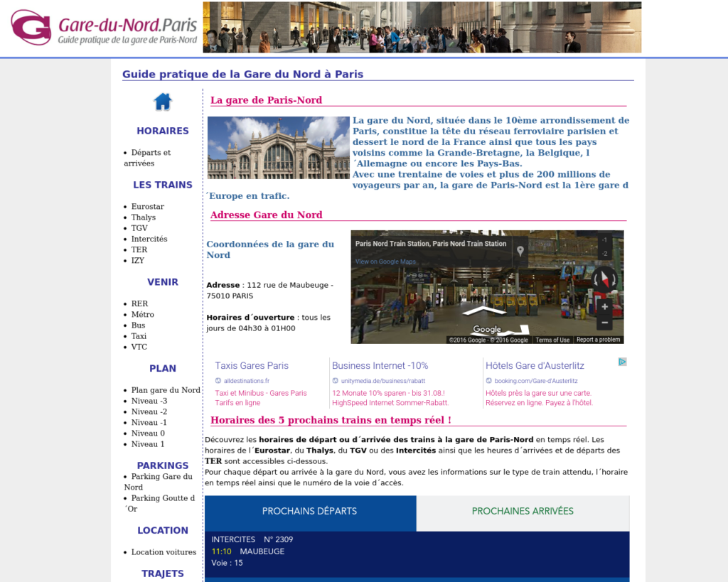Image resolution: width=728 pixels, height=582 pixels.
Task: Open the IZY sidebar link
Action: pyautogui.click(x=138, y=260)
